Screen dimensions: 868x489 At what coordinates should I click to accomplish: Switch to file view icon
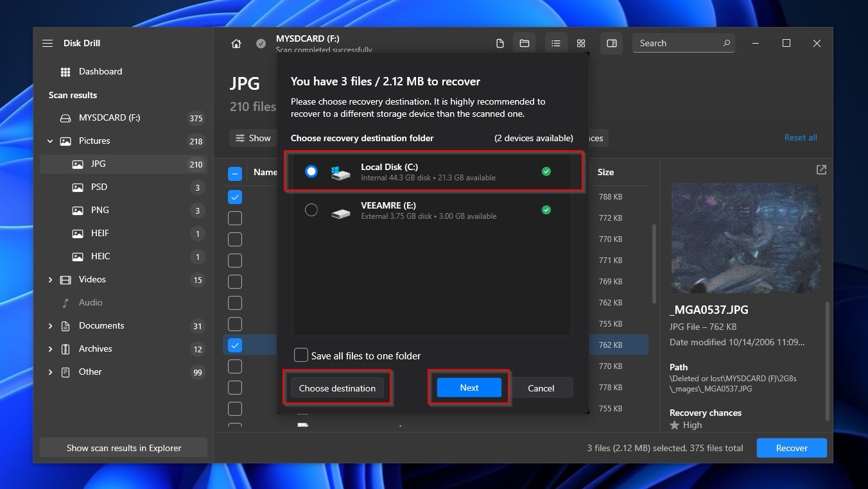(x=500, y=43)
